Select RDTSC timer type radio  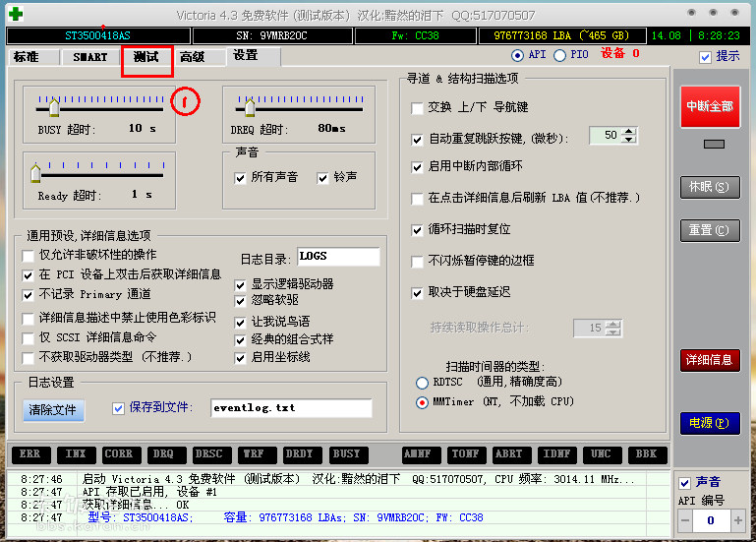pos(422,383)
